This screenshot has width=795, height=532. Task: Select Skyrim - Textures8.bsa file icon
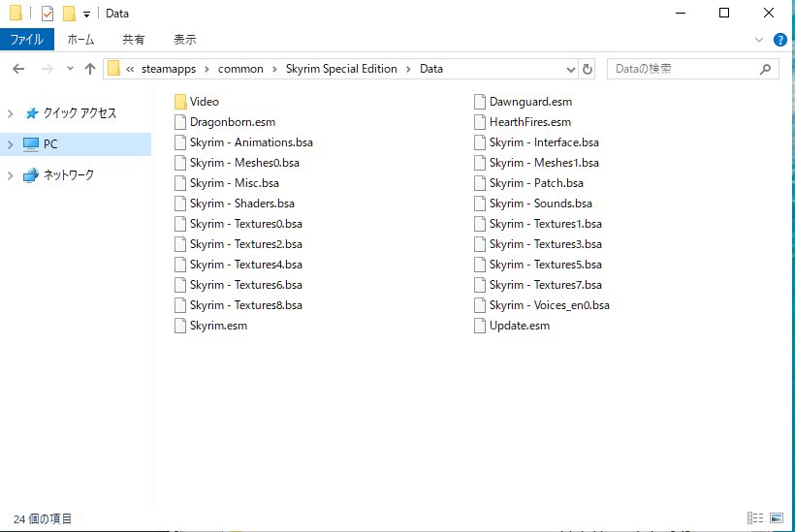tap(180, 305)
